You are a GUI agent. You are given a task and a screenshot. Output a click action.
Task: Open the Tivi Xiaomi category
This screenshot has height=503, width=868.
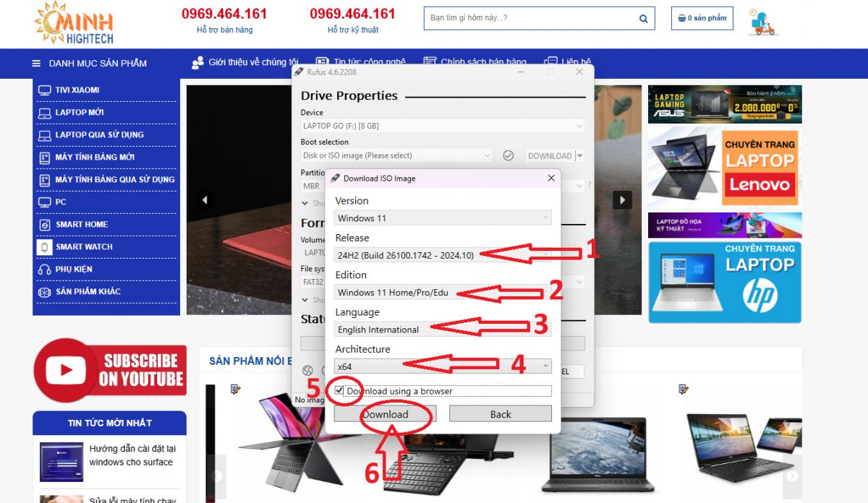(x=77, y=90)
